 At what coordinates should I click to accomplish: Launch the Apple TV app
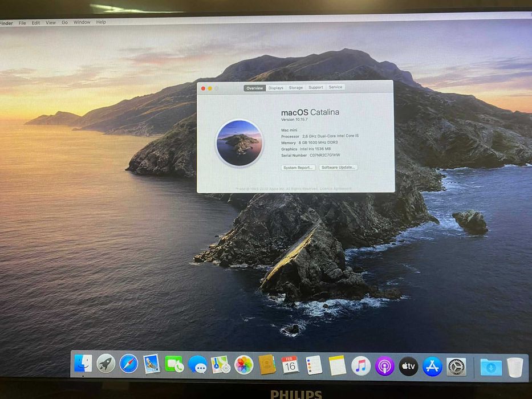(408, 367)
